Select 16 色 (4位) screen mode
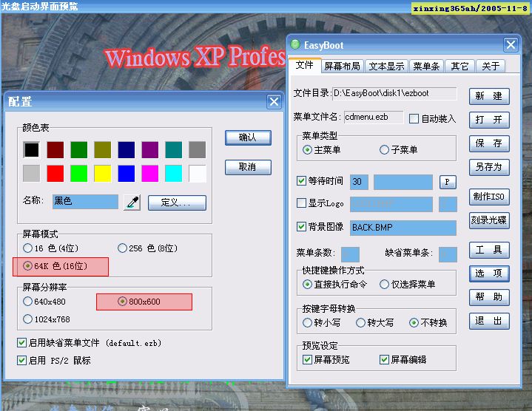Viewport: 532px width, 411px height. coord(50,248)
